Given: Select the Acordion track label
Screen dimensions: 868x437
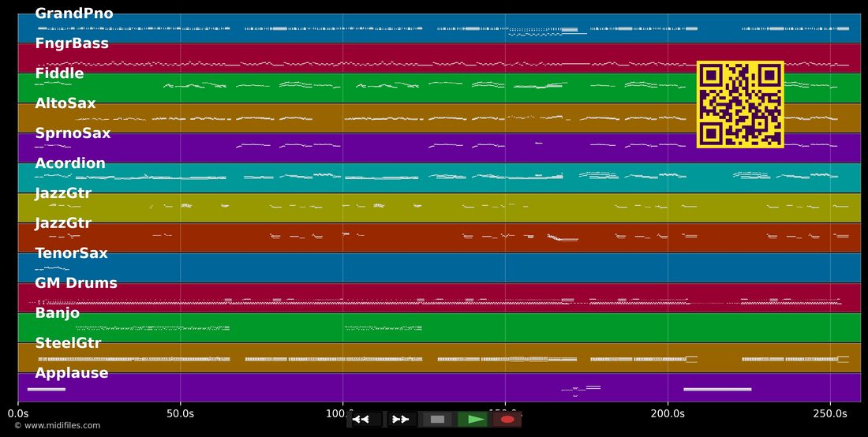Looking at the screenshot, I should click(70, 163).
